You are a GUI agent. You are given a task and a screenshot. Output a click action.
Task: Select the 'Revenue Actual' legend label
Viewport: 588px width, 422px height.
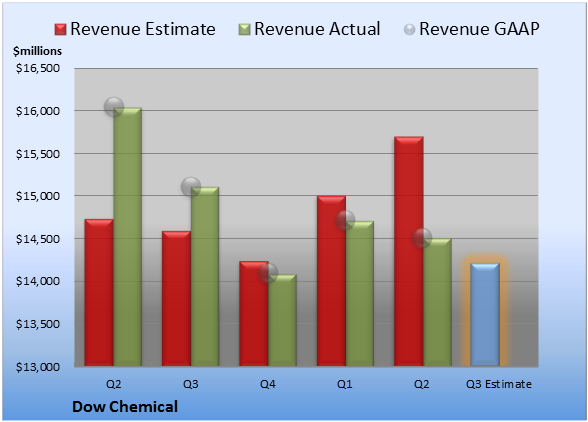tap(317, 29)
